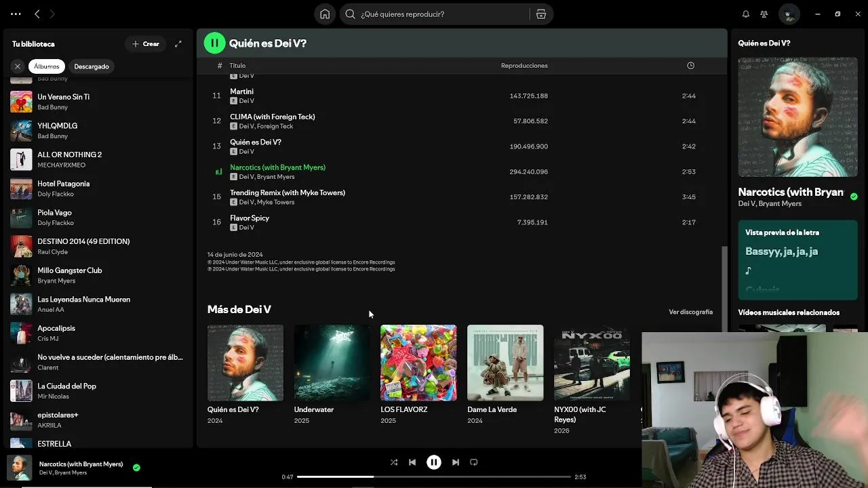868x488 pixels.
Task: Open La Ciudad del Pop album
Action: coord(99,391)
